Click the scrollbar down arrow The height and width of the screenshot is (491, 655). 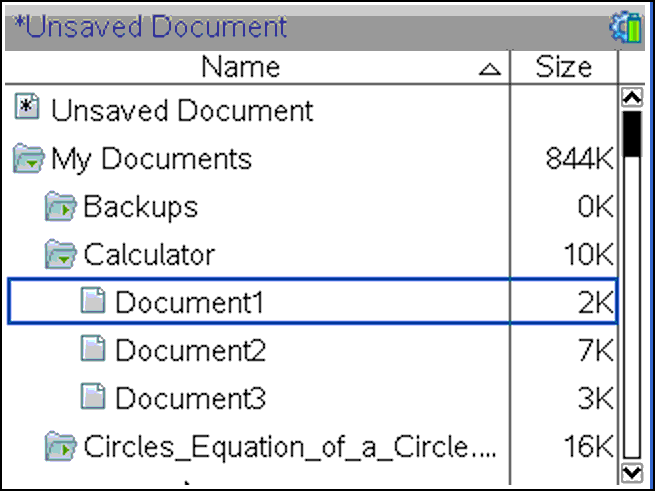pyautogui.click(x=632, y=473)
